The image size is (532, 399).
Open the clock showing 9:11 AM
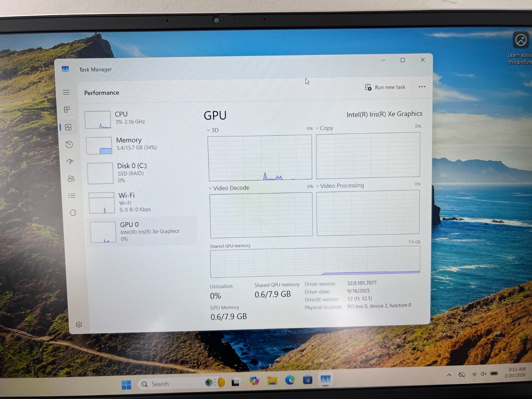point(515,372)
